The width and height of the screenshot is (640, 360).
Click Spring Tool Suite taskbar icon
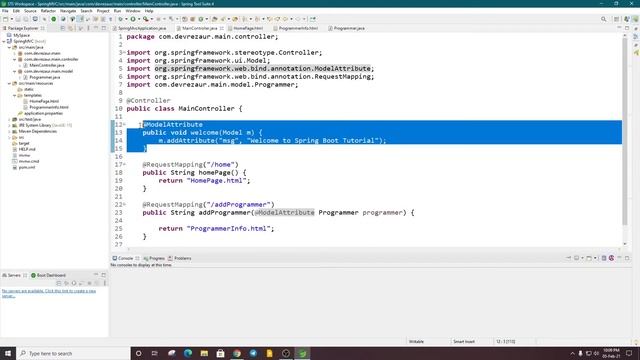[x=302, y=353]
